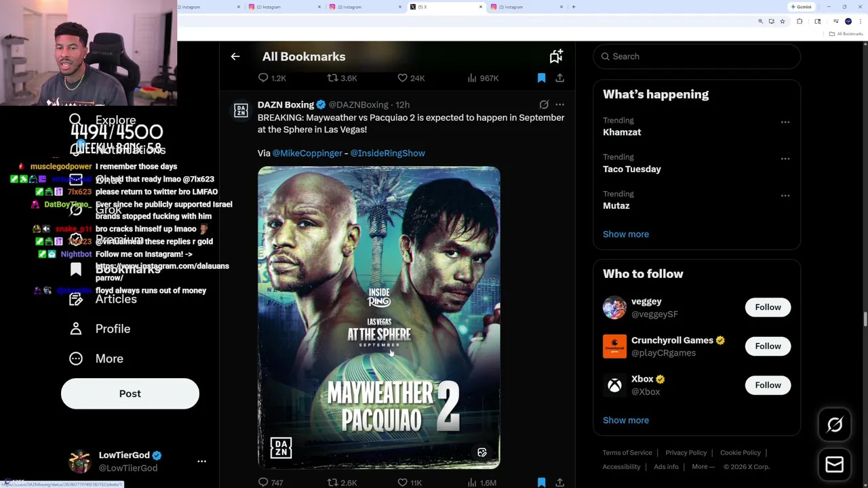
Task: Open options for the Khamzat trend
Action: [x=785, y=122]
